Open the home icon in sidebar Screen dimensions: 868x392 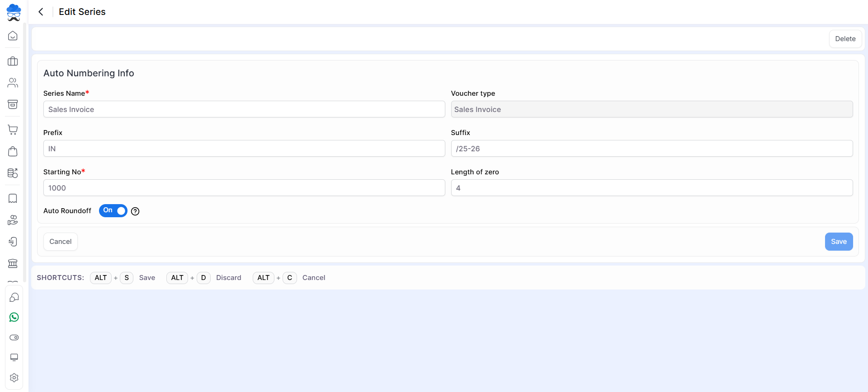coord(13,36)
